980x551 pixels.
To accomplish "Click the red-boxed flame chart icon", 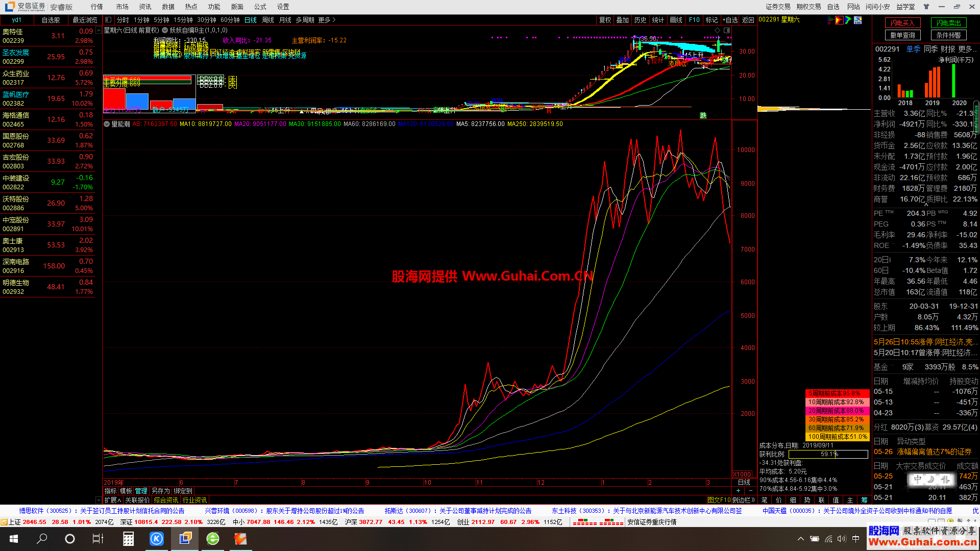I will tap(839, 20).
